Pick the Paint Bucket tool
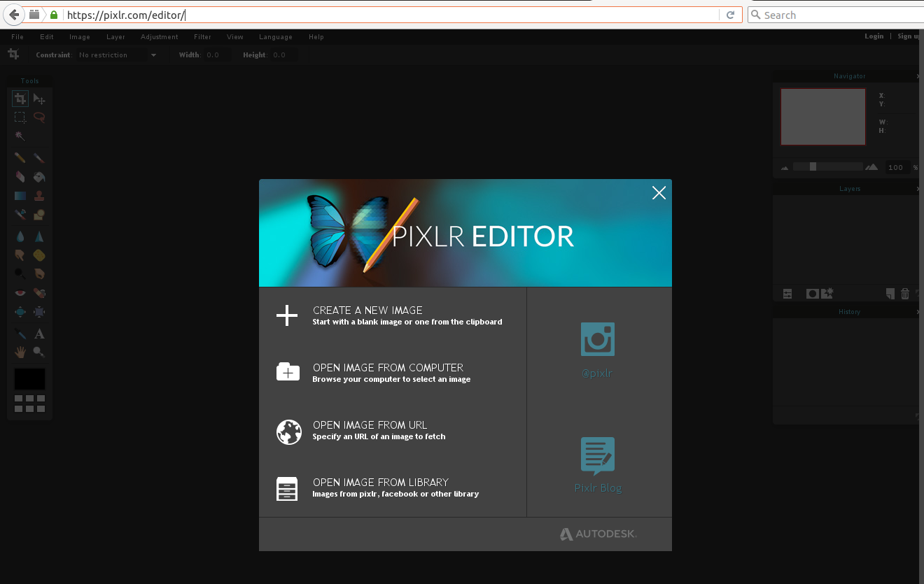The image size is (924, 584). click(x=39, y=177)
